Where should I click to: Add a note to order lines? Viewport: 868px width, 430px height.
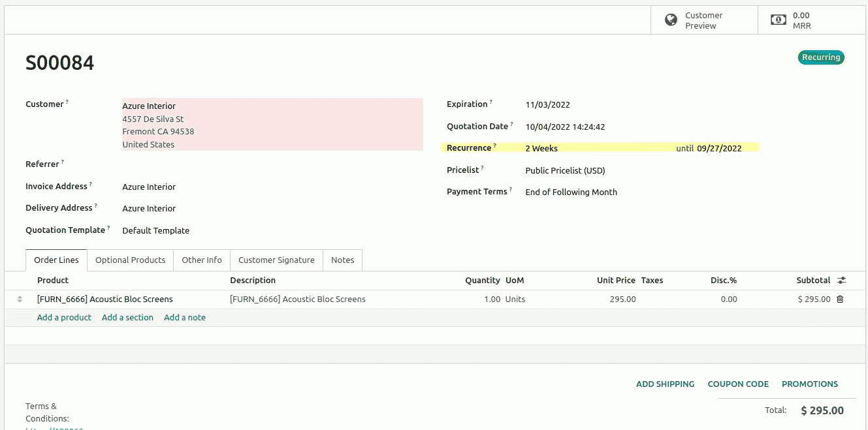[x=185, y=318]
